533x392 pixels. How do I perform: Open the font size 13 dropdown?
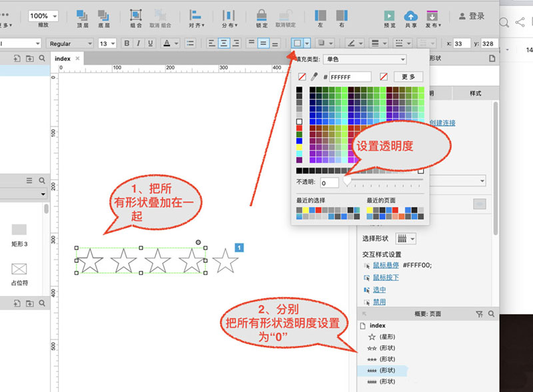tap(107, 43)
